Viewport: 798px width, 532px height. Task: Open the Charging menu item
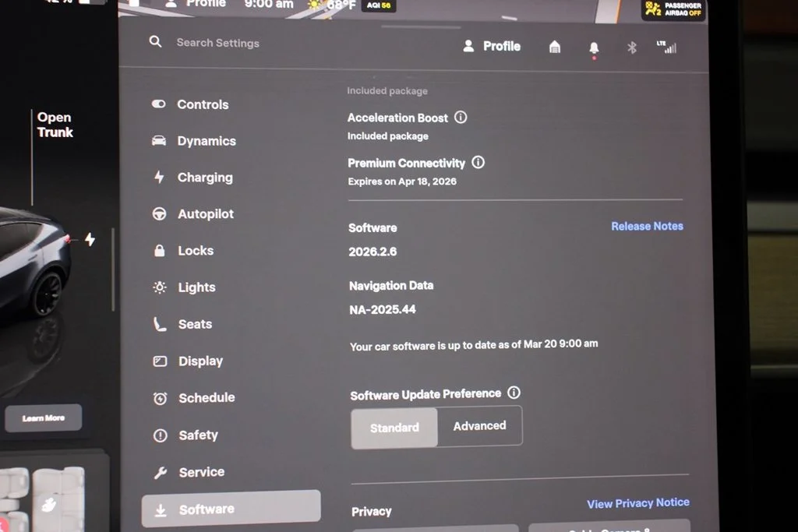(193, 178)
